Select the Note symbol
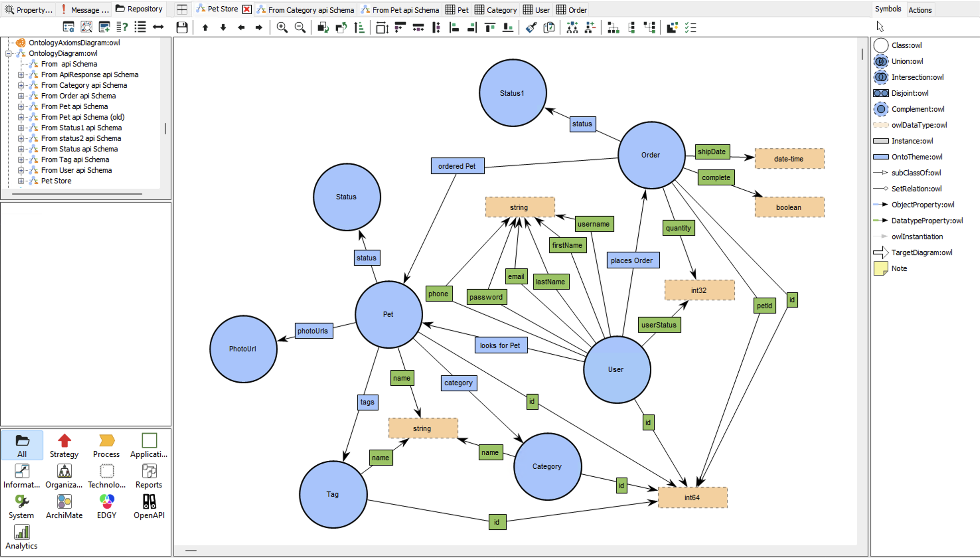Image resolution: width=980 pixels, height=558 pixels. click(890, 268)
